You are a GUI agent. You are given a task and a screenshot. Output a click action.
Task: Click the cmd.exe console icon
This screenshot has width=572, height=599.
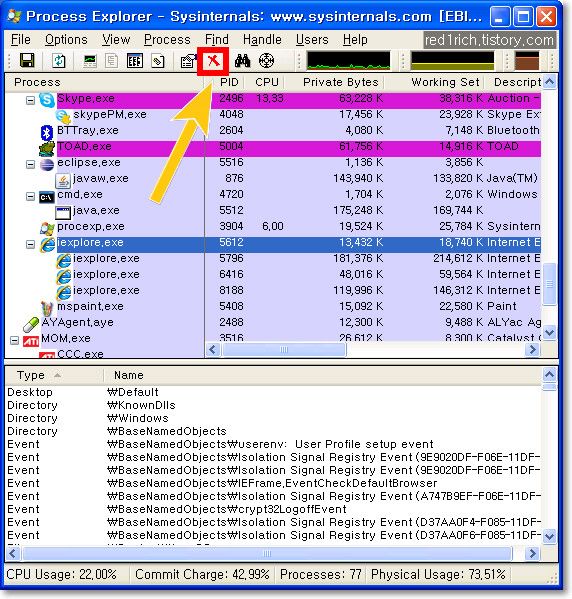point(47,197)
